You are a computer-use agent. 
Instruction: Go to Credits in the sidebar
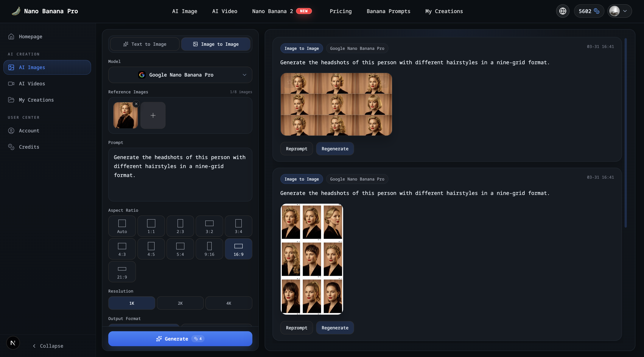point(29,147)
